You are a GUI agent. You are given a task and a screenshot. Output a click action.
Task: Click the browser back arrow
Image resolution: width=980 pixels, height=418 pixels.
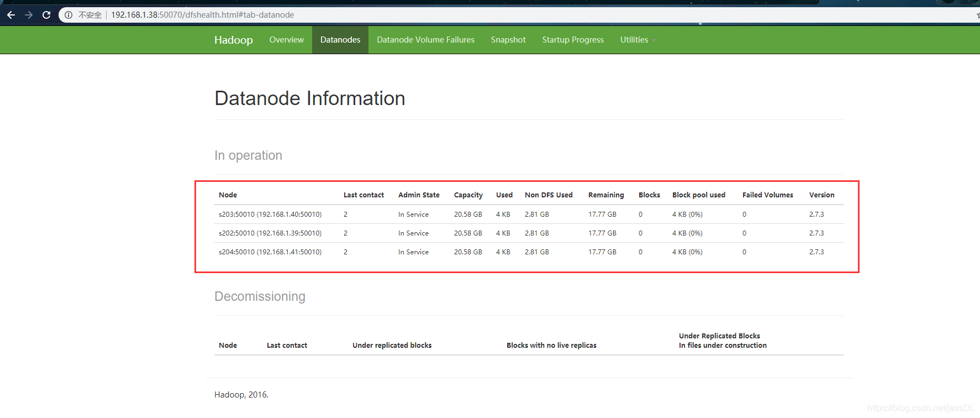(x=11, y=15)
